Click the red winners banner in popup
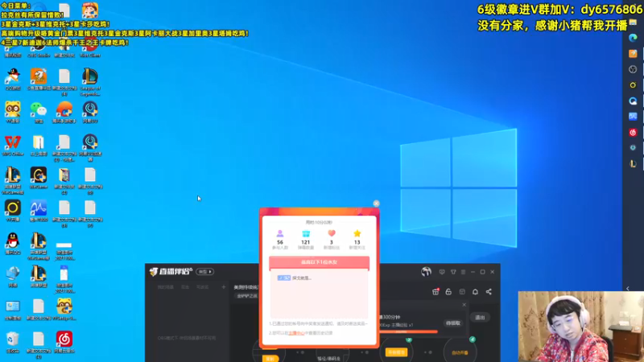This screenshot has height=362, width=644. point(319,262)
